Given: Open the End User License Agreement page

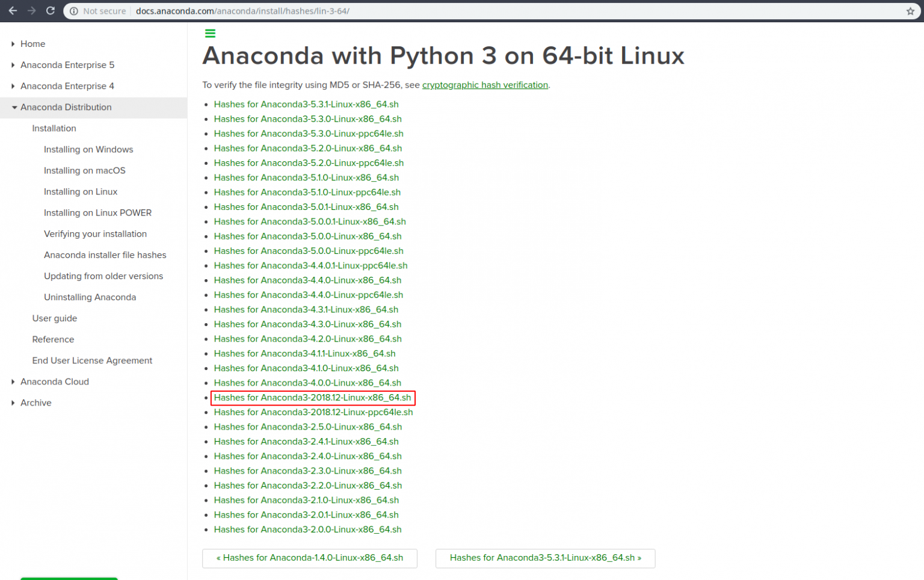Looking at the screenshot, I should coord(92,360).
